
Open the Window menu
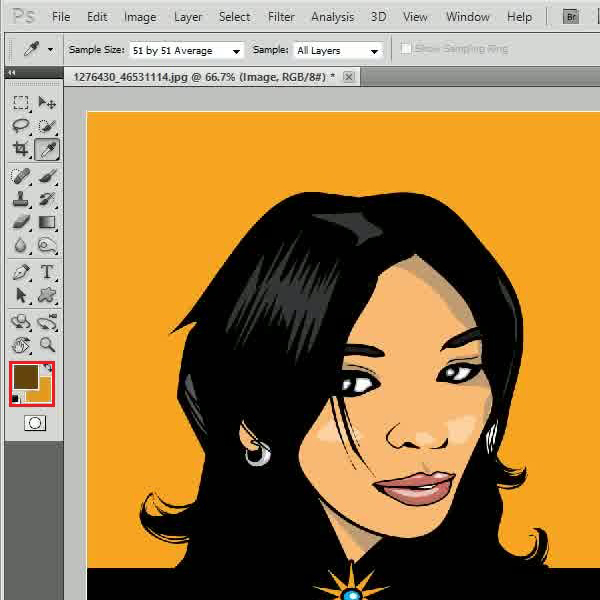coord(468,17)
